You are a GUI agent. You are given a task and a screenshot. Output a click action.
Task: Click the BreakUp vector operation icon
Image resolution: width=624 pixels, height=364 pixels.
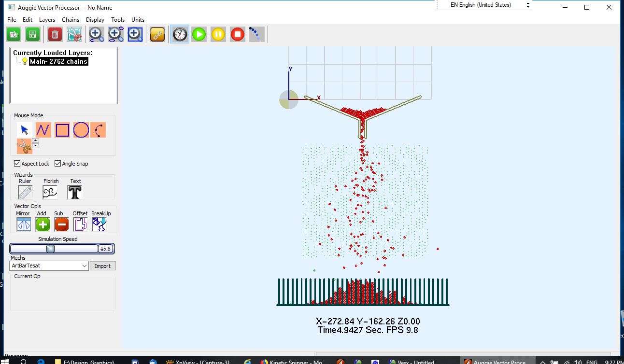point(99,224)
